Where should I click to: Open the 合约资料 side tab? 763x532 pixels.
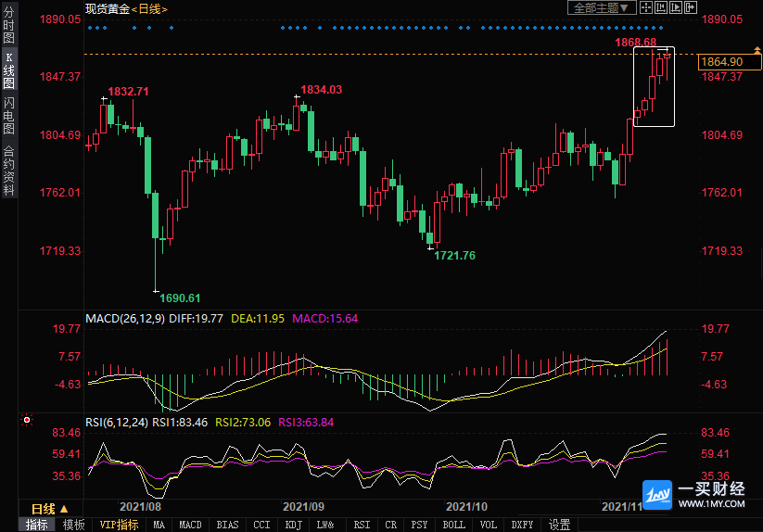(8, 171)
